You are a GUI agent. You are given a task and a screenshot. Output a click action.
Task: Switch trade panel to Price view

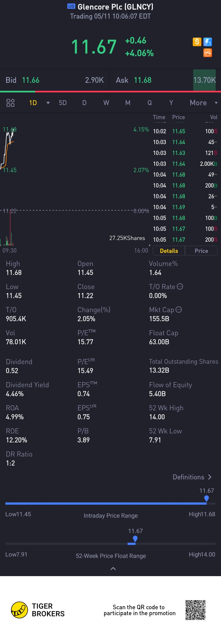click(x=201, y=251)
